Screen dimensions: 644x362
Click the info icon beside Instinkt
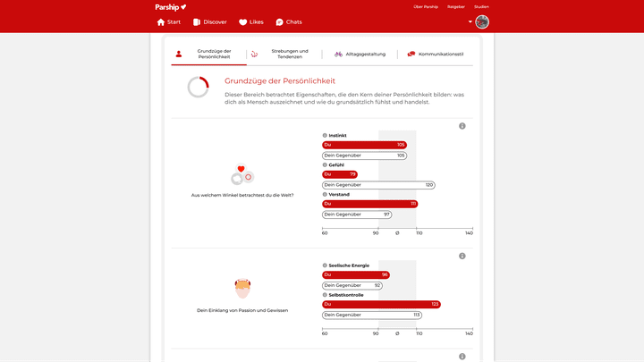(325, 136)
